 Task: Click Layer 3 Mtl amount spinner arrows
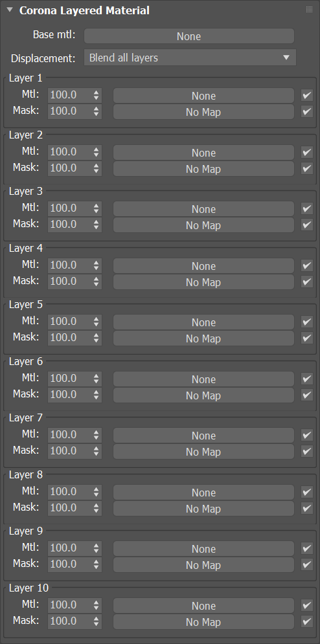point(97,208)
